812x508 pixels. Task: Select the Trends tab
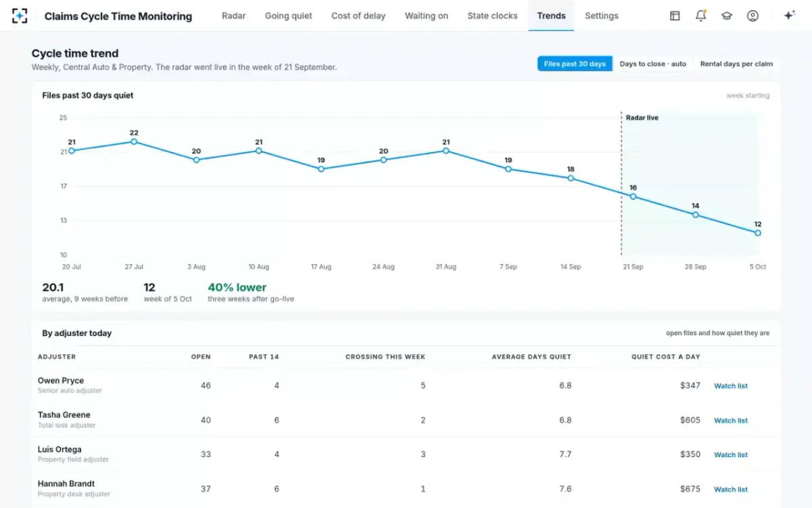551,16
